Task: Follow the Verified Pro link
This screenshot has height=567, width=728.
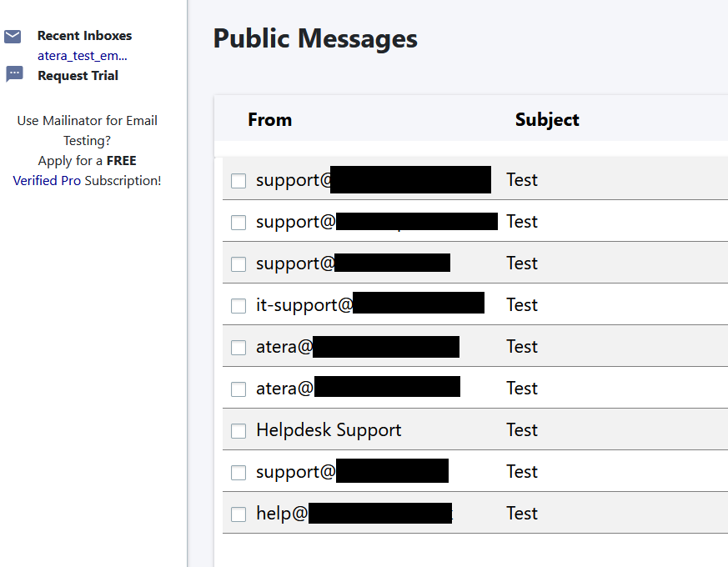Action: (x=47, y=181)
